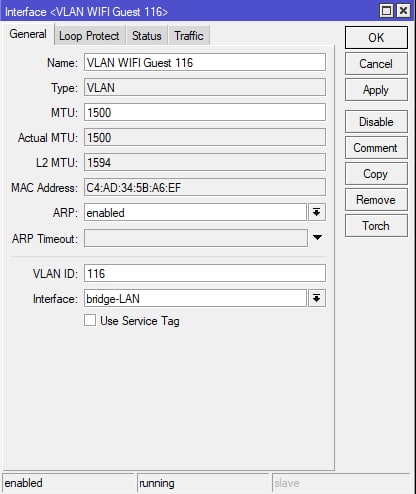The width and height of the screenshot is (416, 494).
Task: Select the Actual MTU value 1500
Action: 205,137
